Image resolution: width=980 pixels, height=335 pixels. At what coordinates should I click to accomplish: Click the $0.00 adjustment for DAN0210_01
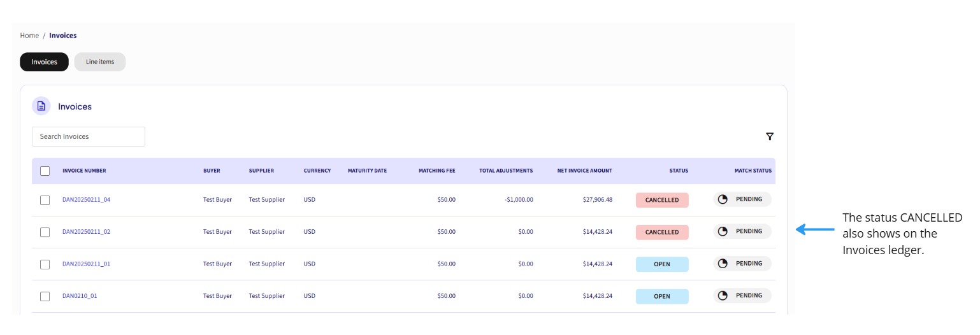(526, 296)
